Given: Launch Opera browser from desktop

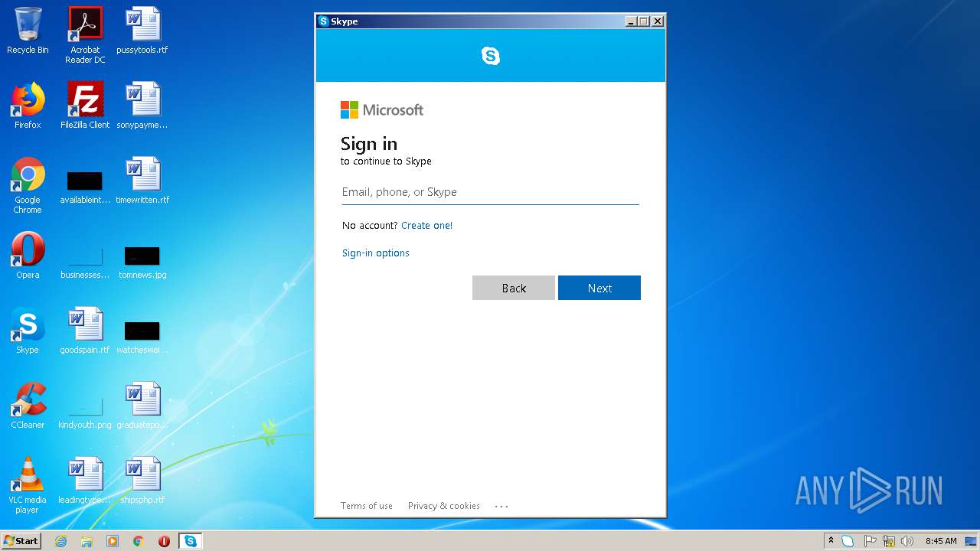Looking at the screenshot, I should pos(28,256).
